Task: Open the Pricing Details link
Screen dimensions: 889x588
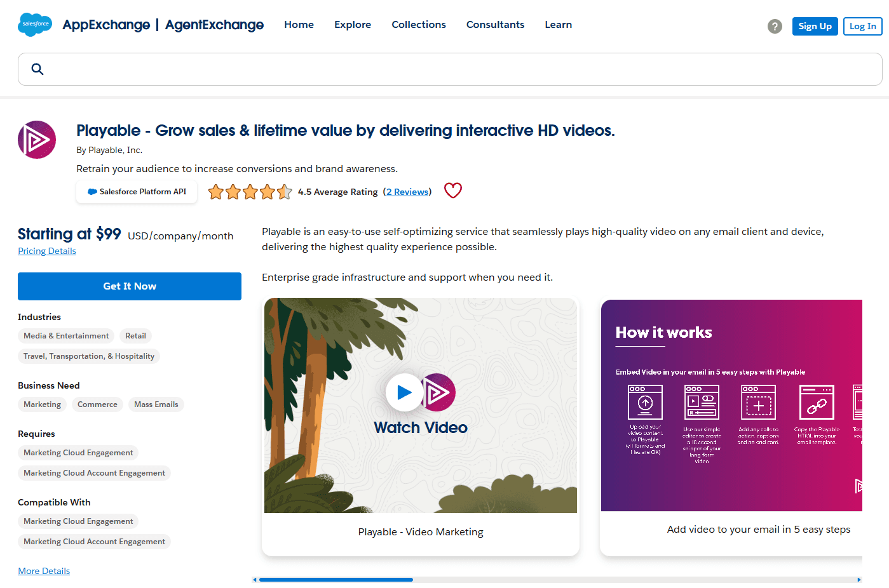Action: pyautogui.click(x=47, y=251)
